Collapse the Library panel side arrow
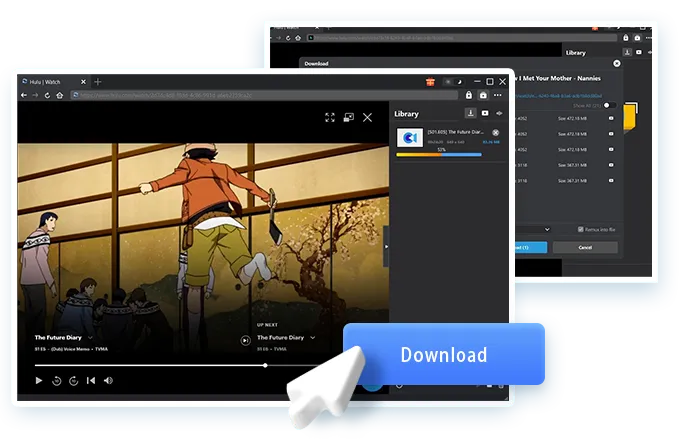Viewport: 686px width, 439px height. (386, 246)
